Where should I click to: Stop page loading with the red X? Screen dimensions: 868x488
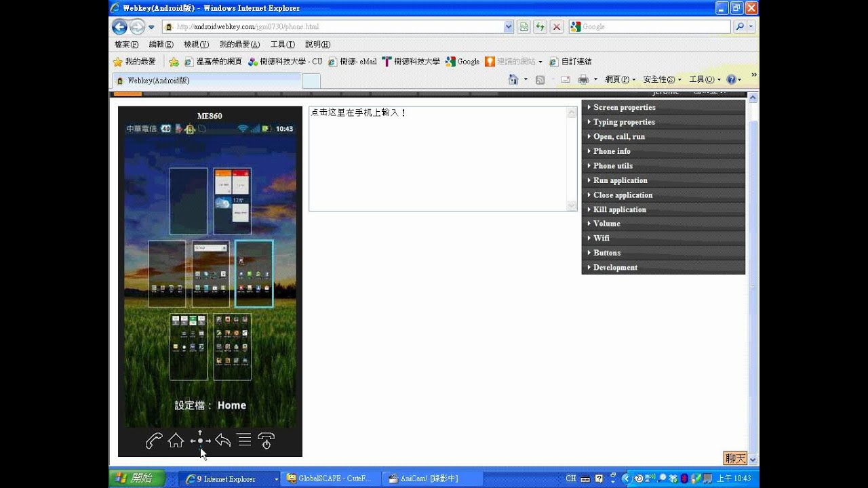(557, 27)
